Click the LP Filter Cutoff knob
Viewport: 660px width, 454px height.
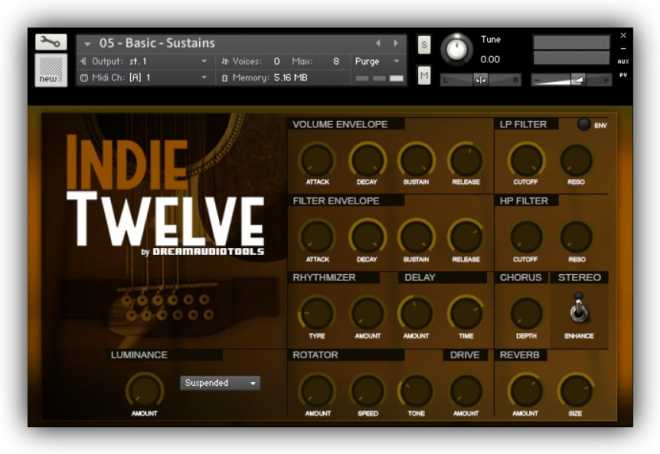[x=527, y=160]
